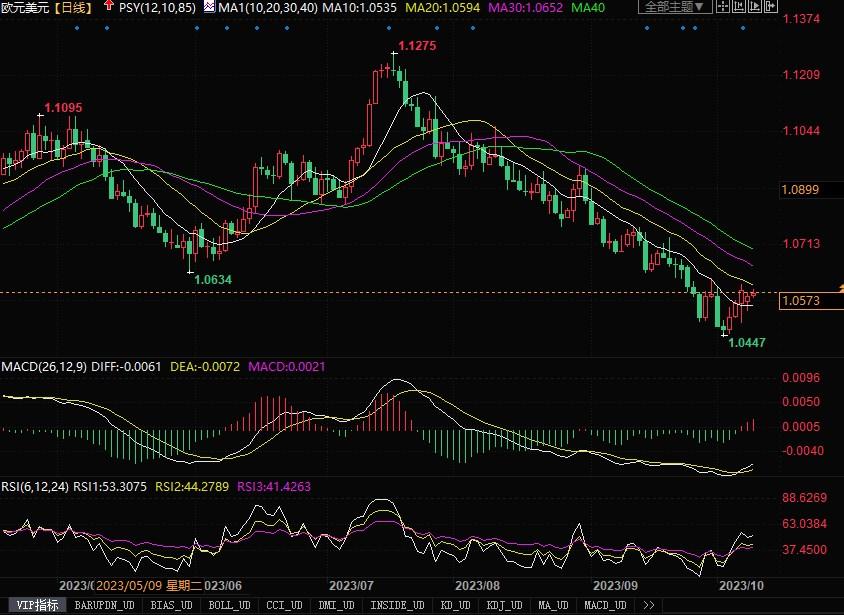Select the KDJ_UD indicator tab
844x615 pixels.
505,605
